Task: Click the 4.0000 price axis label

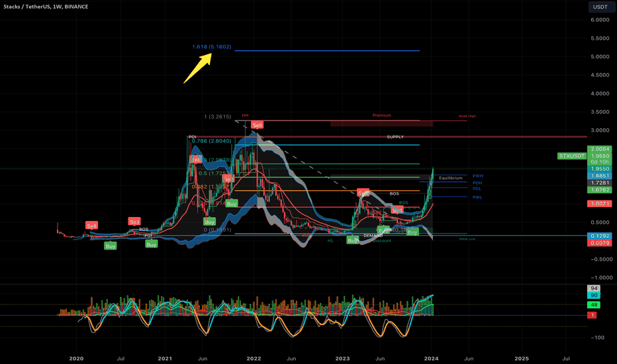Action: point(600,94)
